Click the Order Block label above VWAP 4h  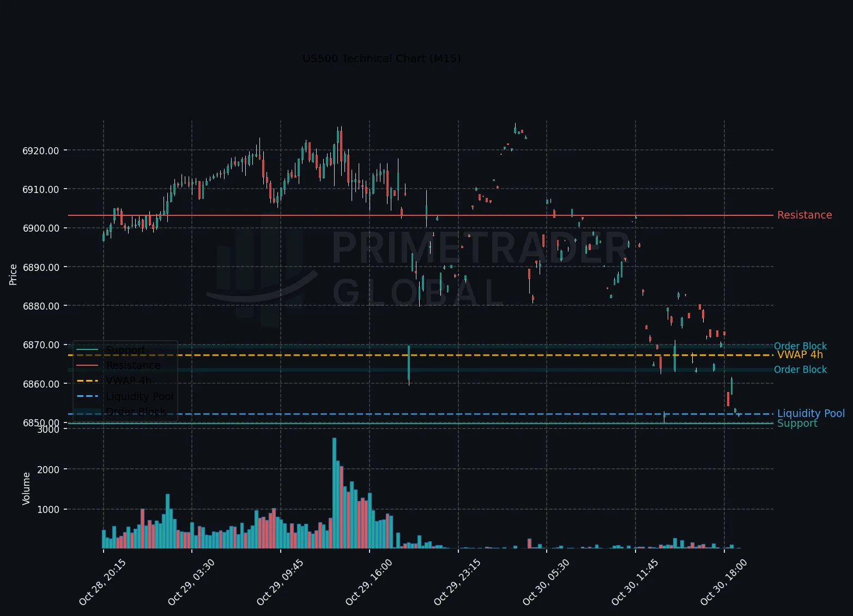[x=800, y=346]
